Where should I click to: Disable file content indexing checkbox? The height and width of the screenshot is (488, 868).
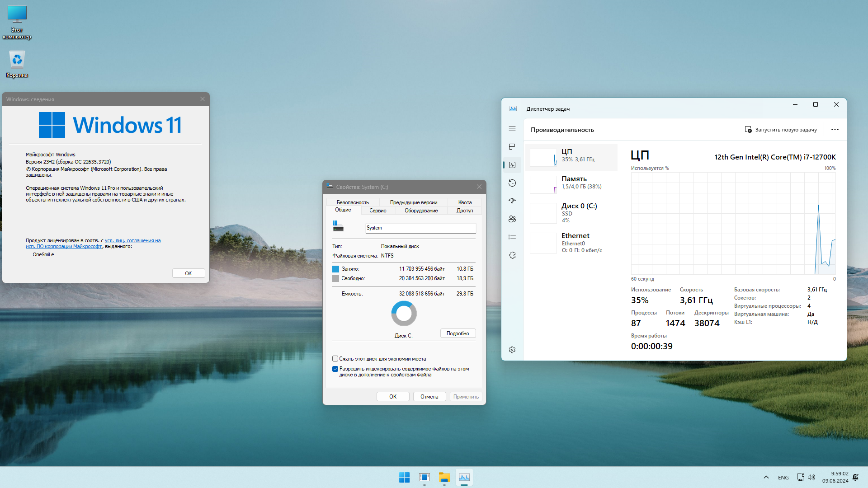pos(335,369)
